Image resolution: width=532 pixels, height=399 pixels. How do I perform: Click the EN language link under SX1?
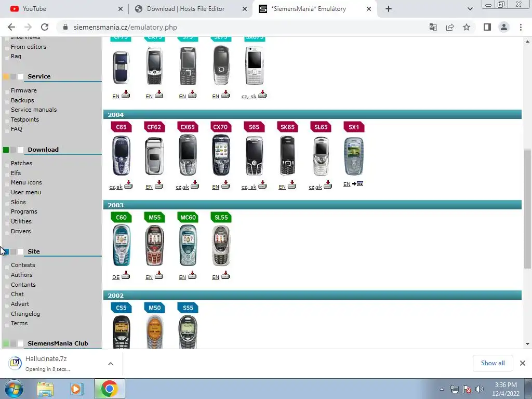[x=347, y=184]
